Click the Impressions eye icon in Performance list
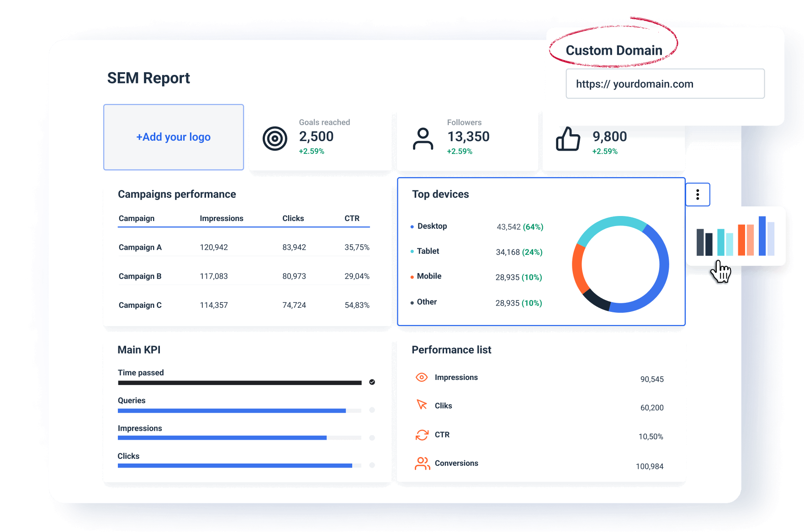This screenshot has height=532, width=804. pos(422,377)
